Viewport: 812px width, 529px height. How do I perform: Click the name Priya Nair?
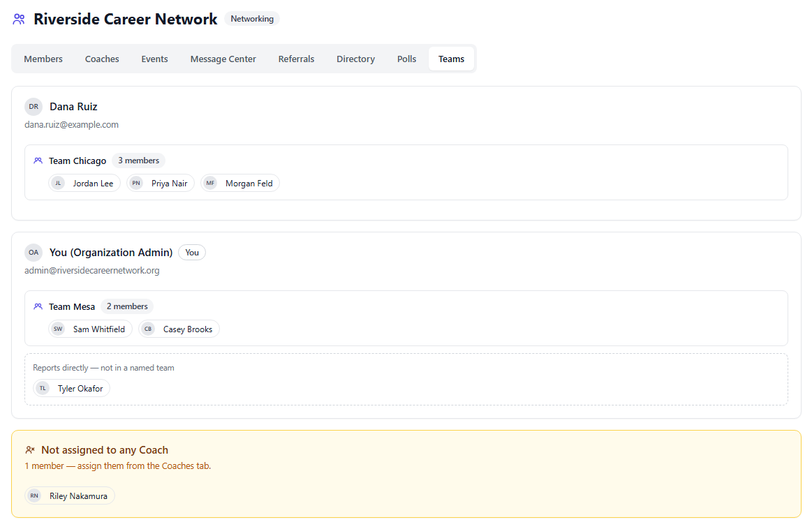[170, 184]
